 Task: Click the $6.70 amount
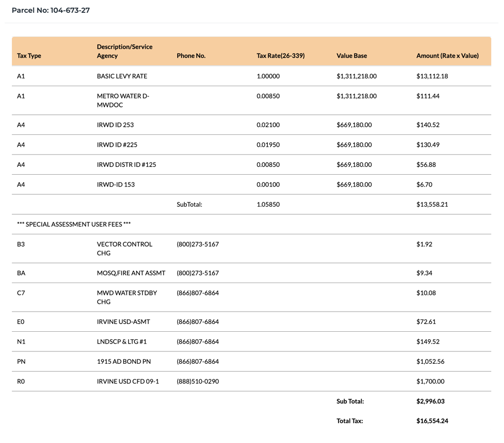[x=424, y=185]
